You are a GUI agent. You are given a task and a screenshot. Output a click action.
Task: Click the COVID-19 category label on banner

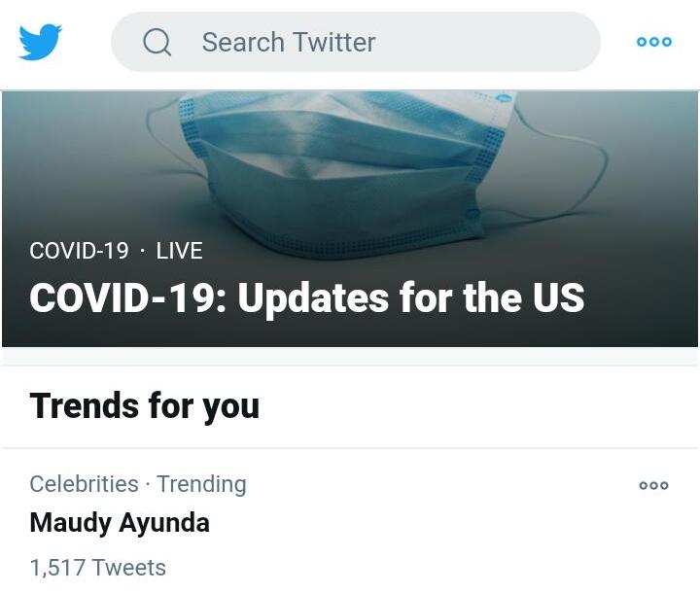coord(79,251)
